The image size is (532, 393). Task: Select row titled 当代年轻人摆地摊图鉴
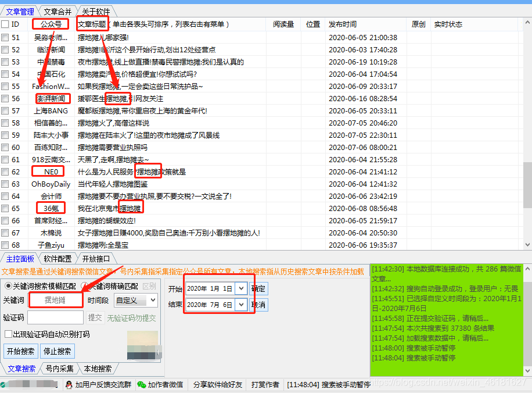[x=113, y=184]
